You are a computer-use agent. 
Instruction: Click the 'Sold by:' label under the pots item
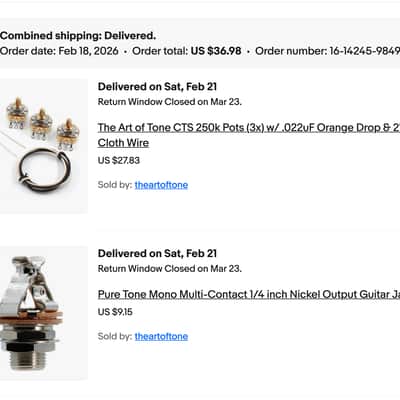tap(115, 185)
